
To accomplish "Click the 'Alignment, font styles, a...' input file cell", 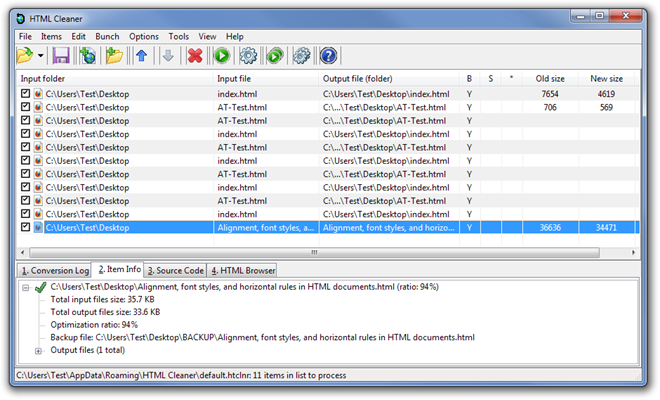I will click(266, 228).
